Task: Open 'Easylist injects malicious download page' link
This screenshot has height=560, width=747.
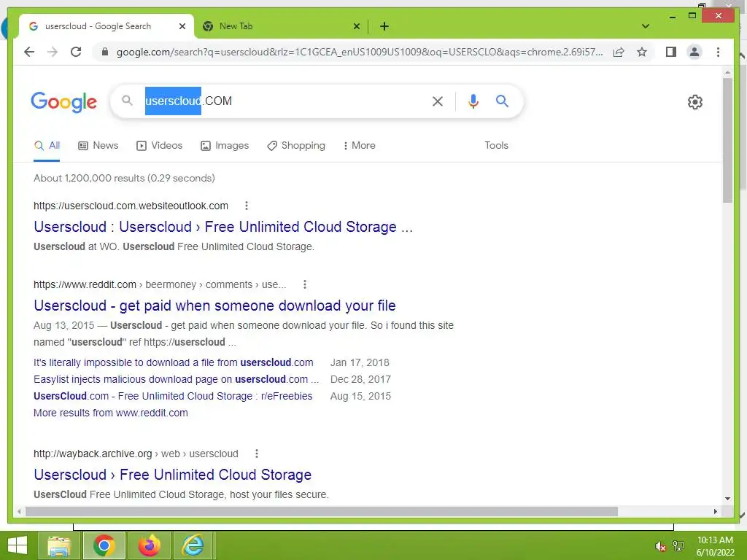Action: tap(177, 379)
